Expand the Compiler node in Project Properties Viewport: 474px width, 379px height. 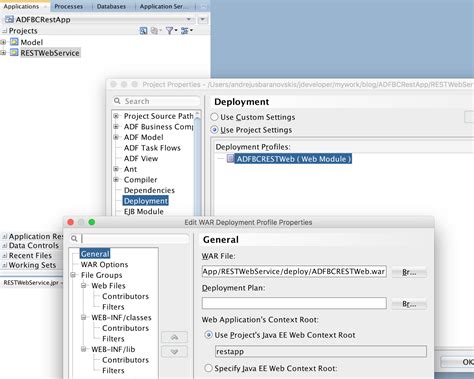pyautogui.click(x=116, y=180)
